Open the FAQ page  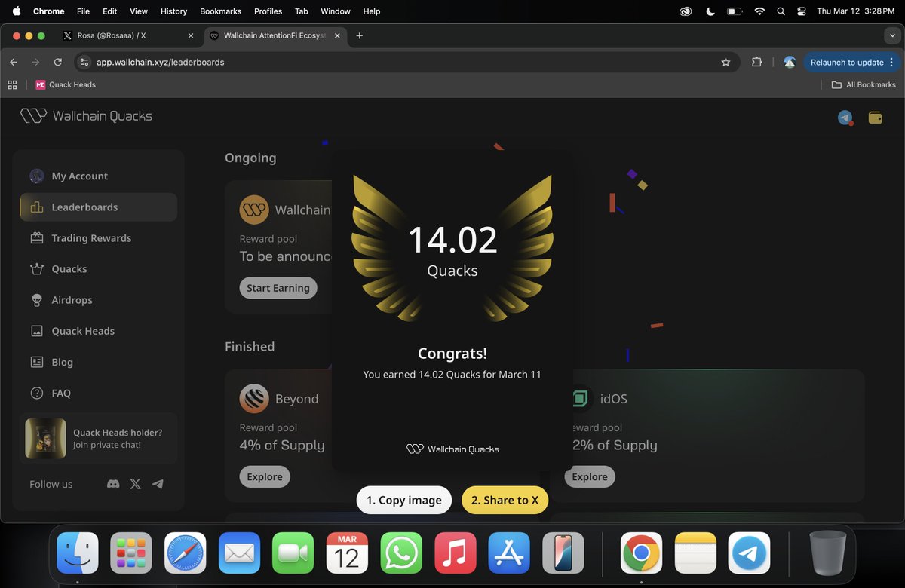click(98, 393)
